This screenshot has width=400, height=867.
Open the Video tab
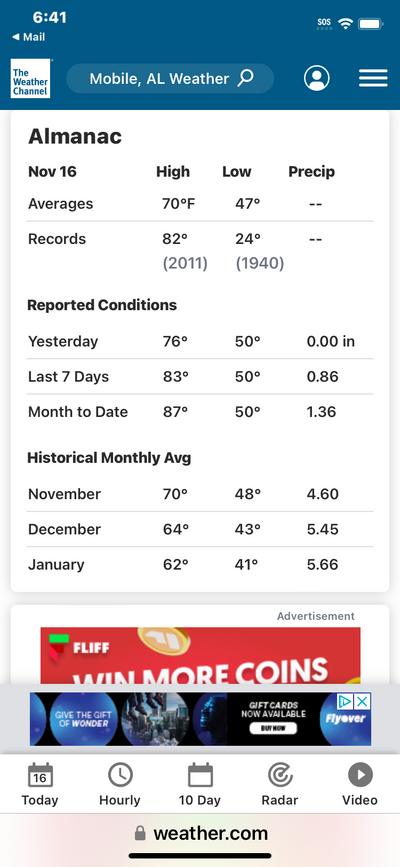(x=360, y=784)
